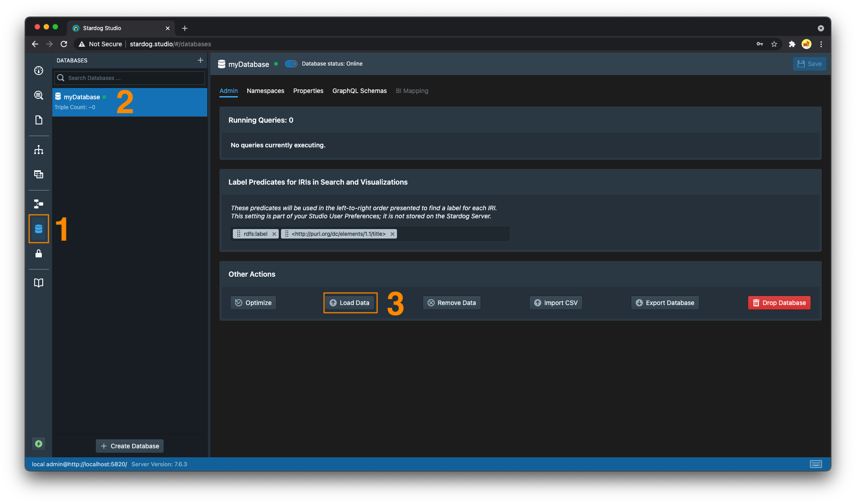This screenshot has width=856, height=504.
Task: Remove the purl.org title predicate tag
Action: [x=392, y=234]
